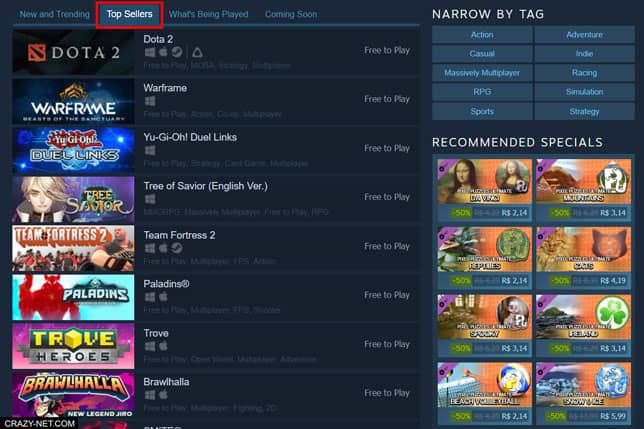This screenshot has height=429, width=644.
Task: Choose the Strategy tag button
Action: [584, 111]
